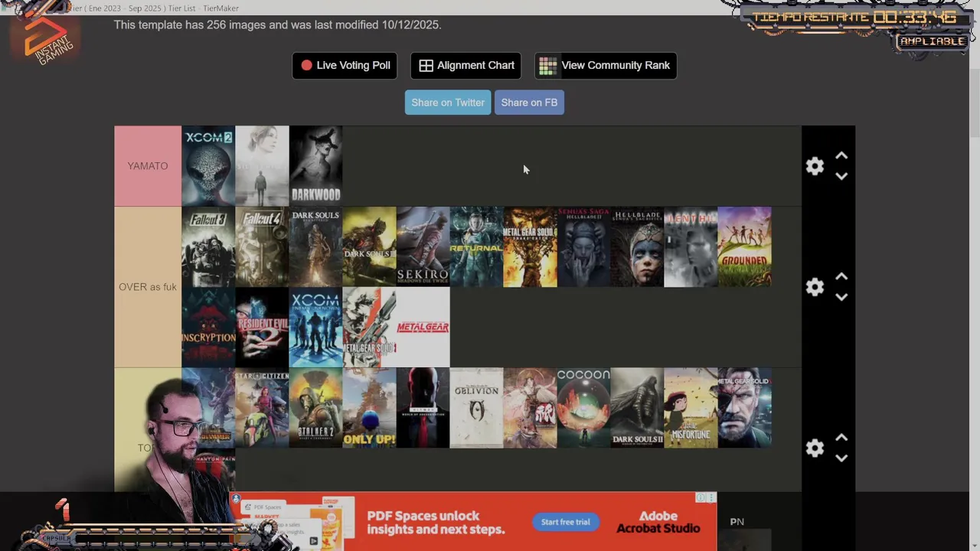Pick Senua's Saga Hellblade II cover
The image size is (980, 551).
pyautogui.click(x=583, y=246)
